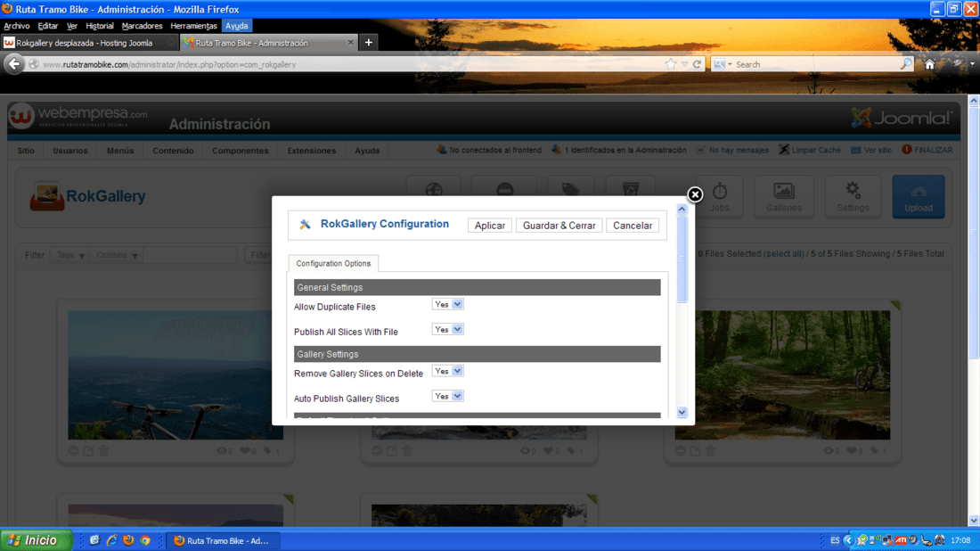Open the URL bar history dropdown arrow
980x551 pixels.
(x=684, y=64)
